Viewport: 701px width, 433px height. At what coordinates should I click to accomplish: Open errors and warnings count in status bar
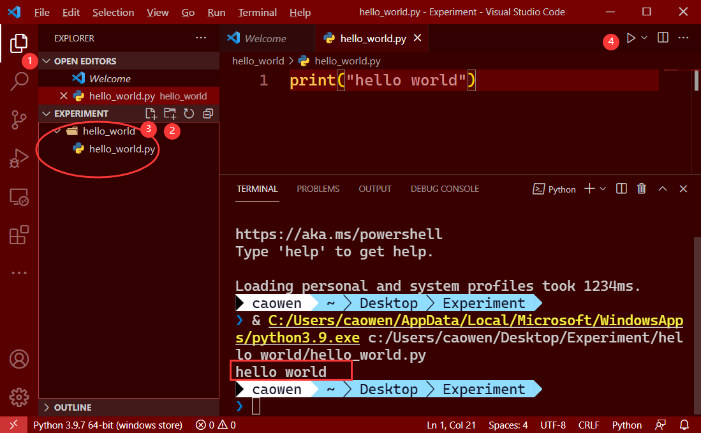(215, 425)
